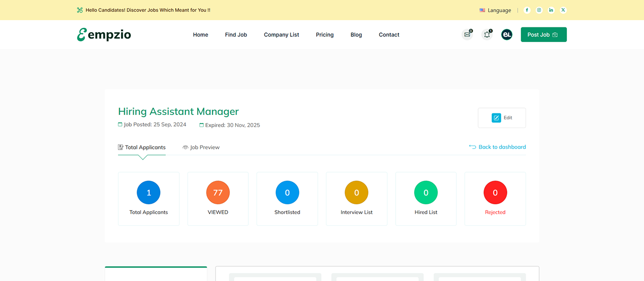Click the calendar icon beside Expired date
This screenshot has width=644, height=281.
pyautogui.click(x=201, y=125)
